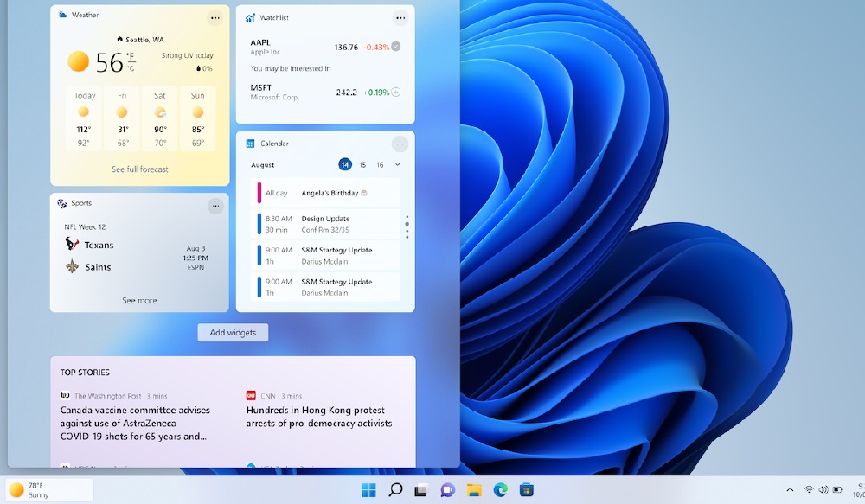The image size is (865, 504).
Task: Click the Houston Texans team logo
Action: (72, 244)
